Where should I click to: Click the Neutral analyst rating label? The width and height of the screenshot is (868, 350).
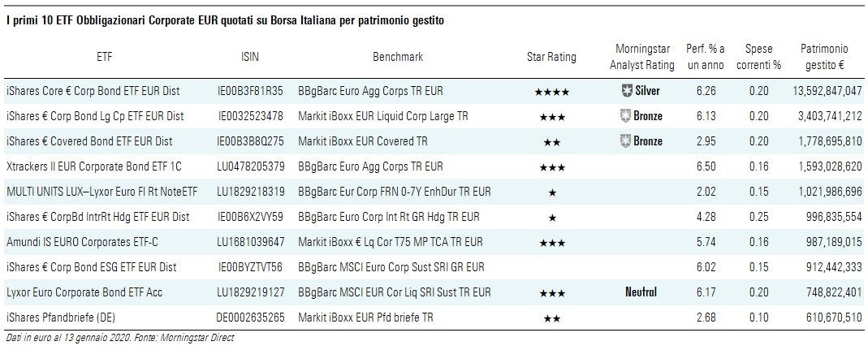pos(641,292)
